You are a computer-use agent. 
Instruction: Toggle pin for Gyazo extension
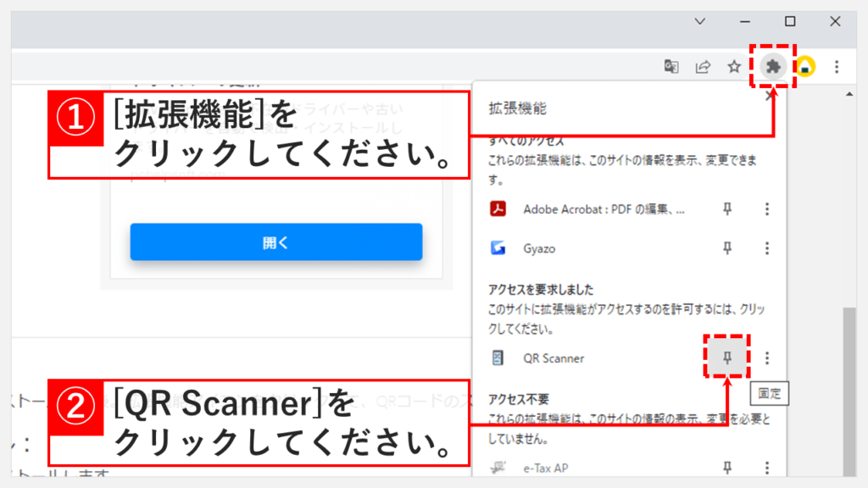click(726, 248)
